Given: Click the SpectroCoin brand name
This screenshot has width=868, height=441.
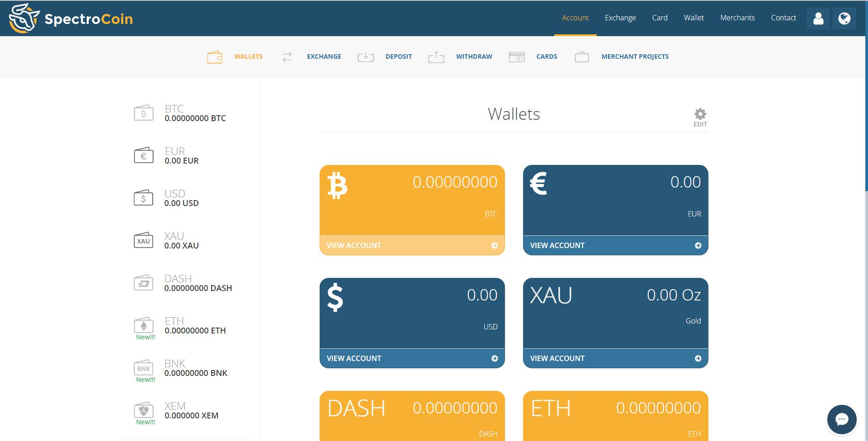Looking at the screenshot, I should [89, 19].
